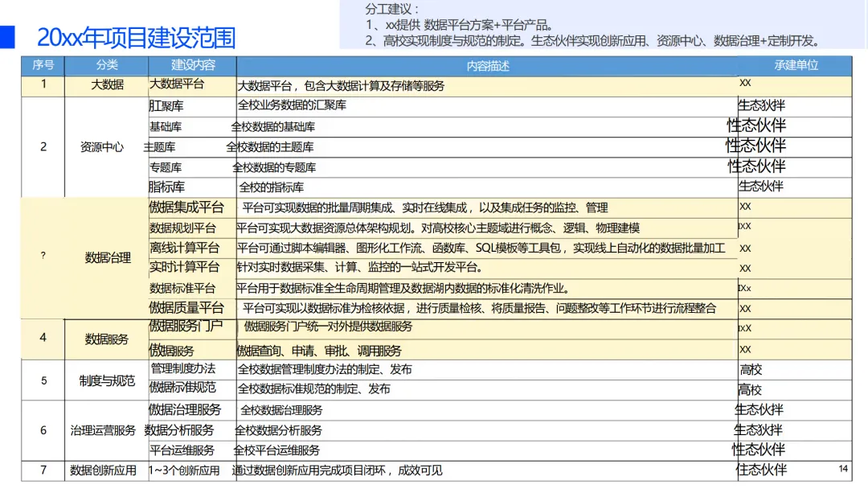
Task: Select description starting "平台可实现大数据资源总体架构规划"
Action: click(438, 228)
